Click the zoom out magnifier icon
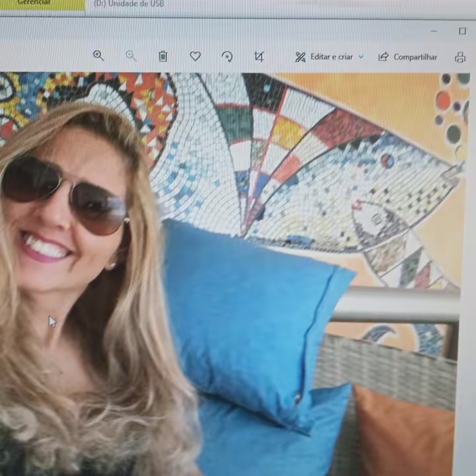This screenshot has height=476, width=476. 131,56
